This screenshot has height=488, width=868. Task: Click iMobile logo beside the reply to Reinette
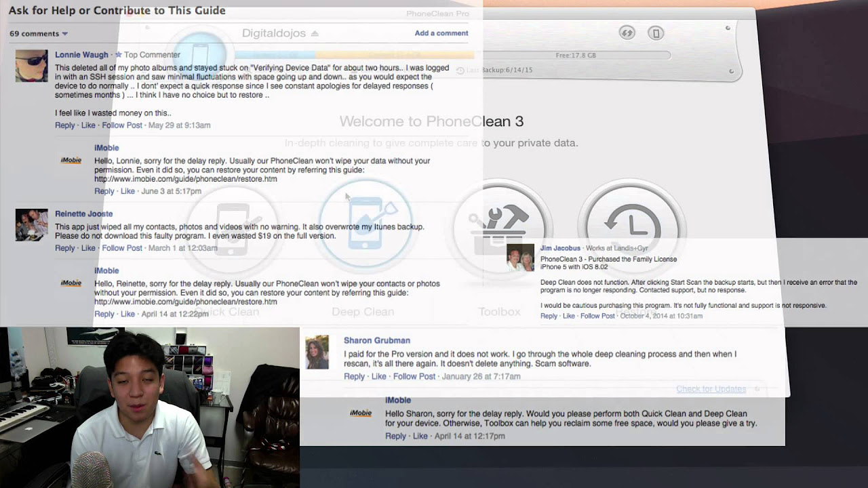(71, 283)
